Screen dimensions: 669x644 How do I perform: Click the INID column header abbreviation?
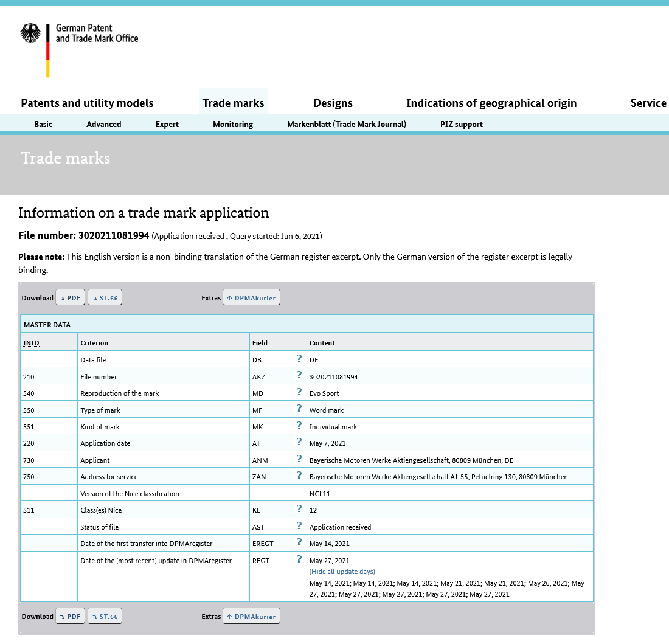pos(31,343)
